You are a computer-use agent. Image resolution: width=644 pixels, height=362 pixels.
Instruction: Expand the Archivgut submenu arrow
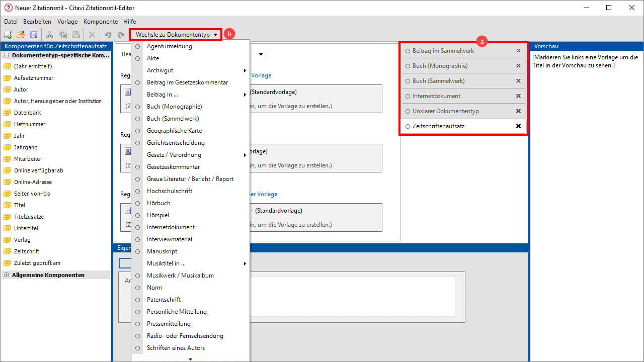[x=245, y=70]
